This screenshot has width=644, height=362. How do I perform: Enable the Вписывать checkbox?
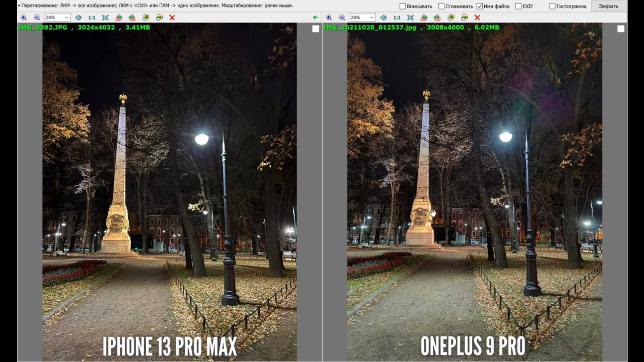click(x=403, y=6)
